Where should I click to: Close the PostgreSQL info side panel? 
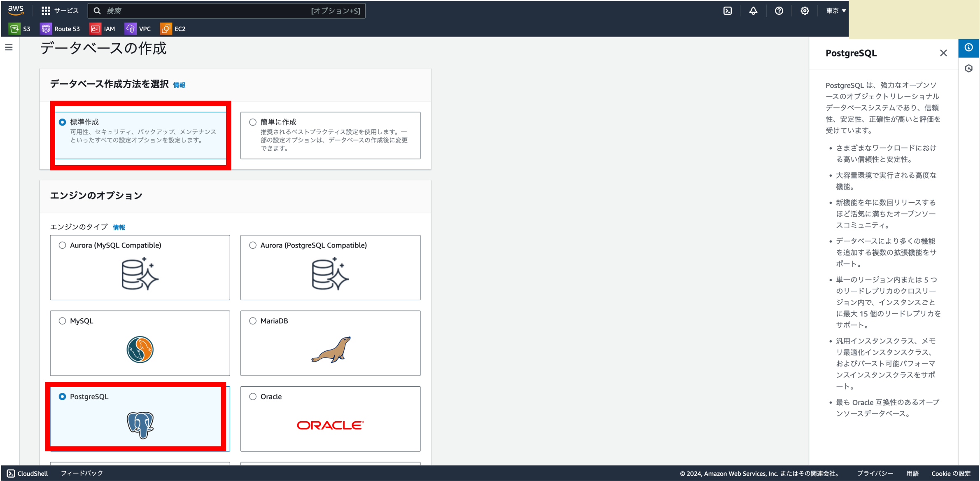[943, 53]
